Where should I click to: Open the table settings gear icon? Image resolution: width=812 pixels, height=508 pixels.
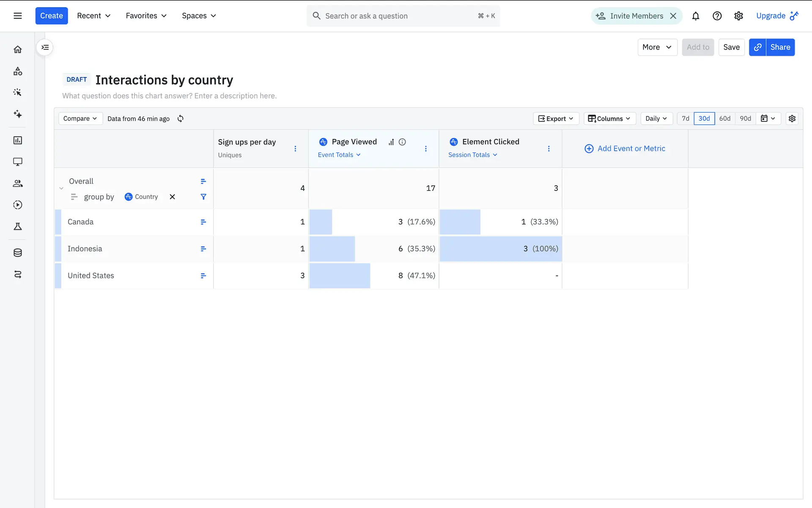click(x=792, y=119)
